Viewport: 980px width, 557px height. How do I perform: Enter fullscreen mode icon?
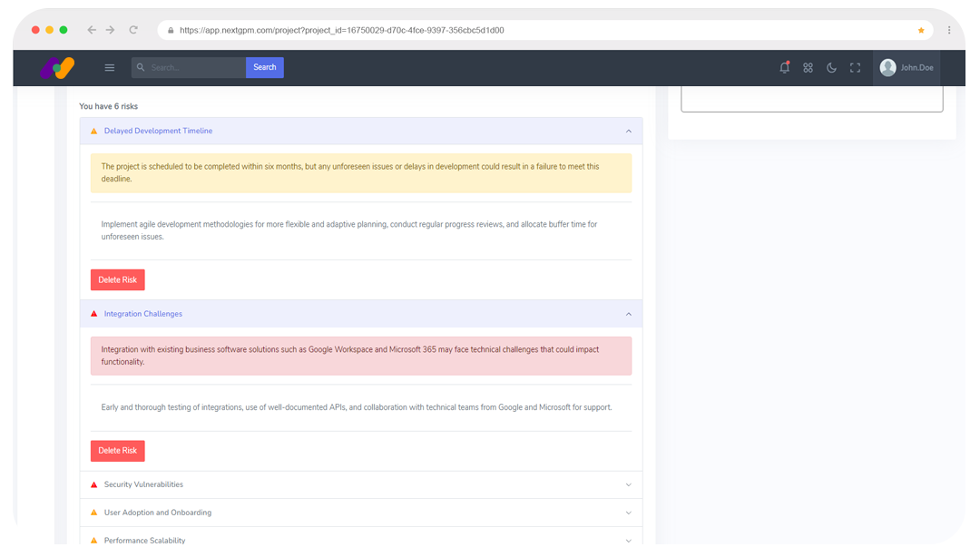click(x=855, y=67)
